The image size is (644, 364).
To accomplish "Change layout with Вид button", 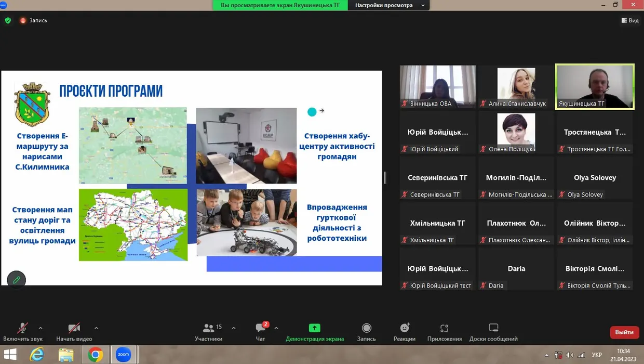I will 630,20.
